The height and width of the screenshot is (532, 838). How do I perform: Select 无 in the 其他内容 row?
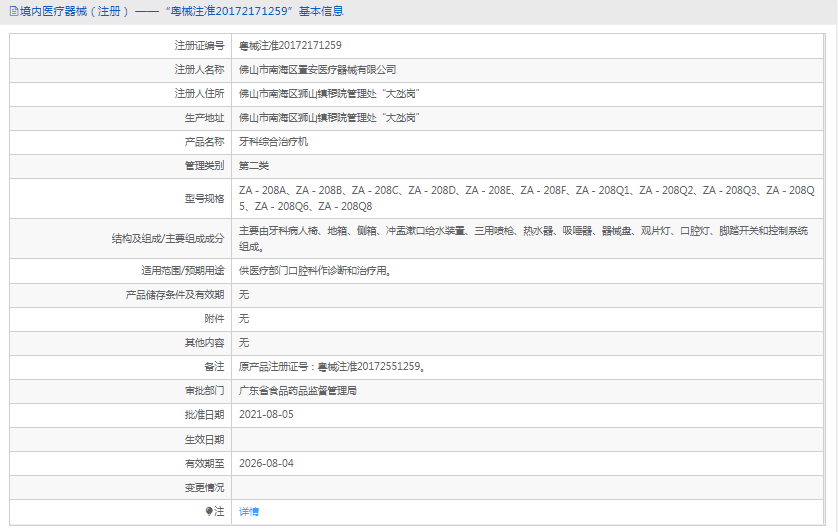tap(244, 343)
